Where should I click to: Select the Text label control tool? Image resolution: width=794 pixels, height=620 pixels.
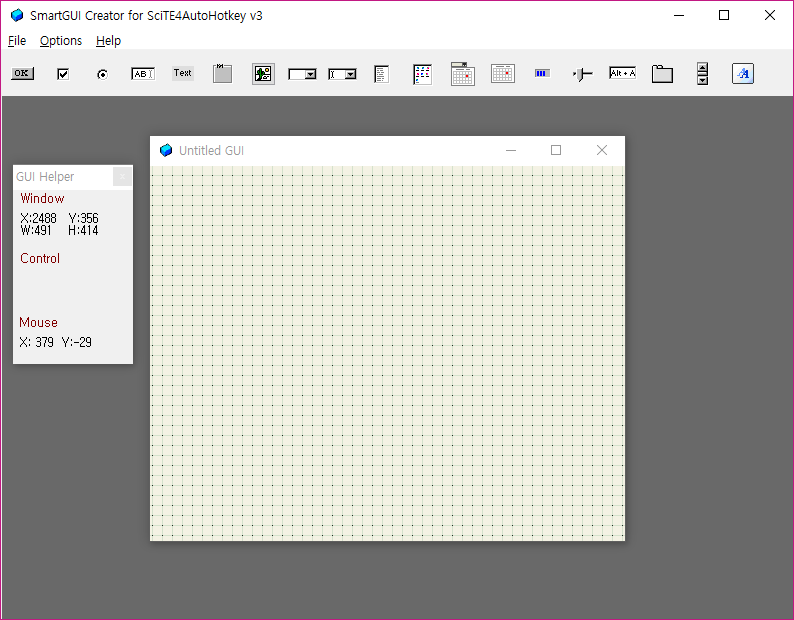pos(183,73)
